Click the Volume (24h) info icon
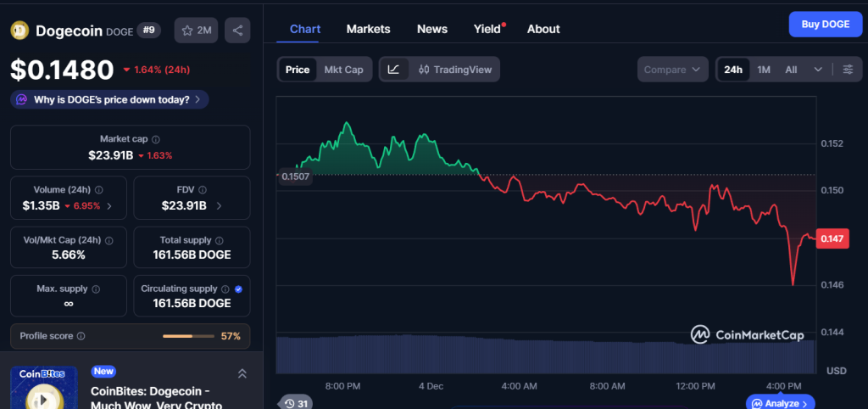 [98, 190]
